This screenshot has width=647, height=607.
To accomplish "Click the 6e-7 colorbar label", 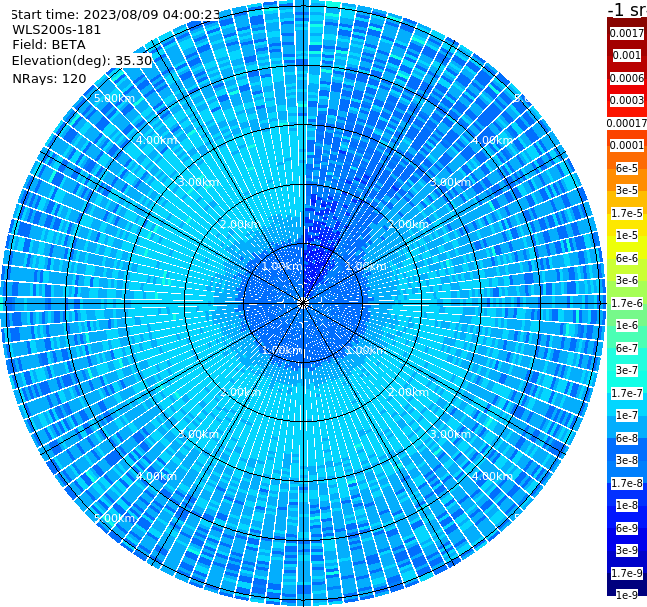I will tap(627, 348).
